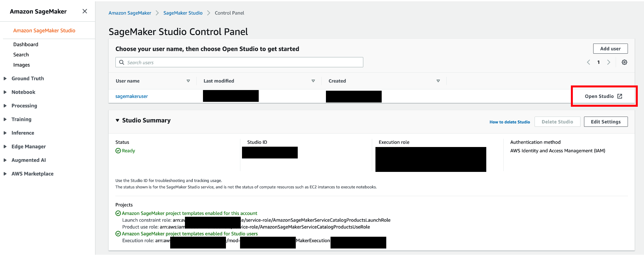Close the Amazon SageMaker sidebar
This screenshot has height=258, width=644.
click(85, 11)
